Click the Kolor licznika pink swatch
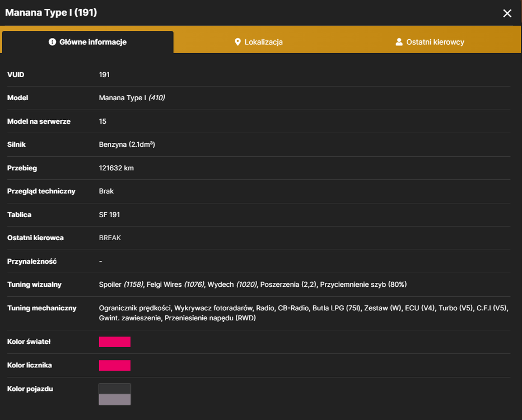 click(114, 366)
